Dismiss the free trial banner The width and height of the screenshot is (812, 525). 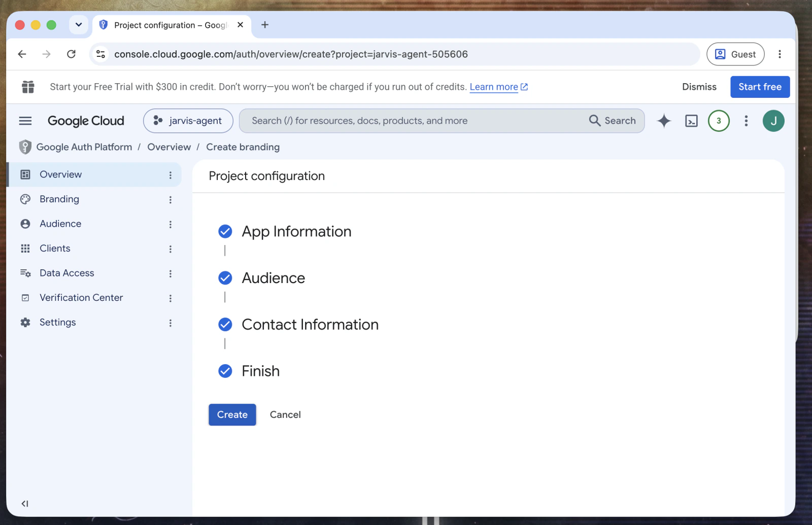tap(699, 87)
